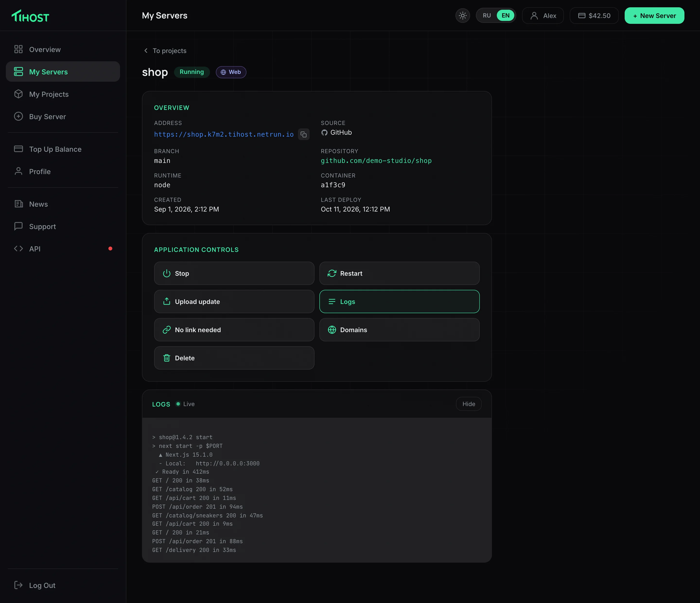The image size is (700, 603).
Task: Open the Profile sidebar item
Action: pos(63,171)
